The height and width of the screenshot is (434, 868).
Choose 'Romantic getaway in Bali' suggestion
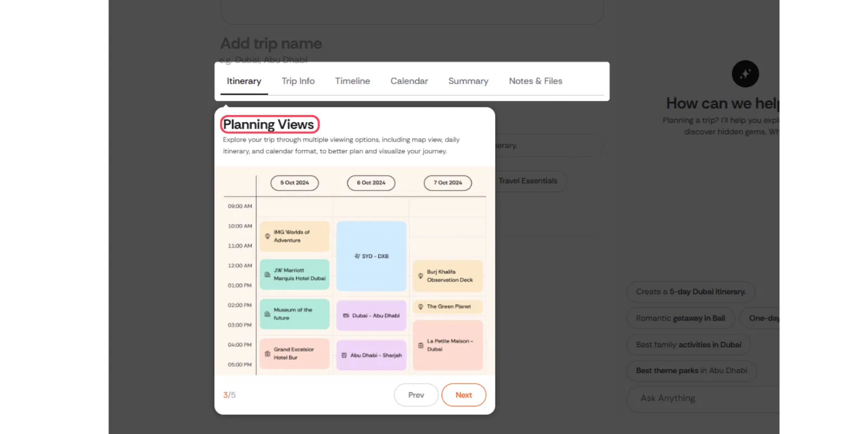[x=680, y=318]
